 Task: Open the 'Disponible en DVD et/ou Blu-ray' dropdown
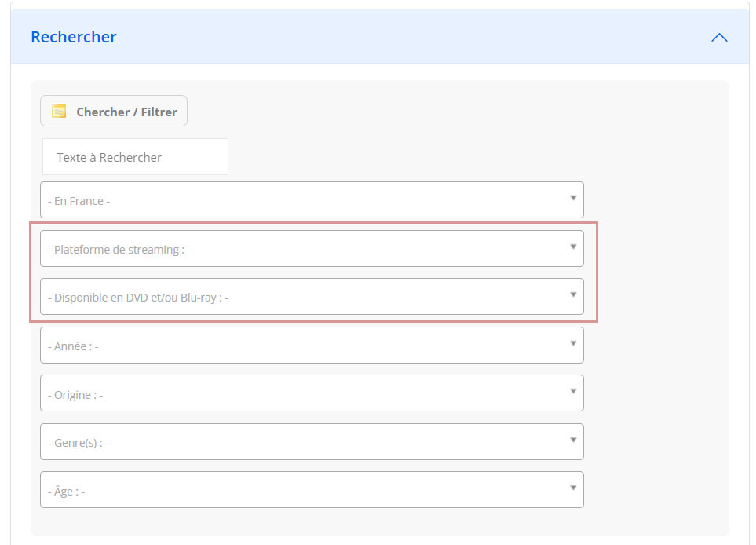[312, 297]
